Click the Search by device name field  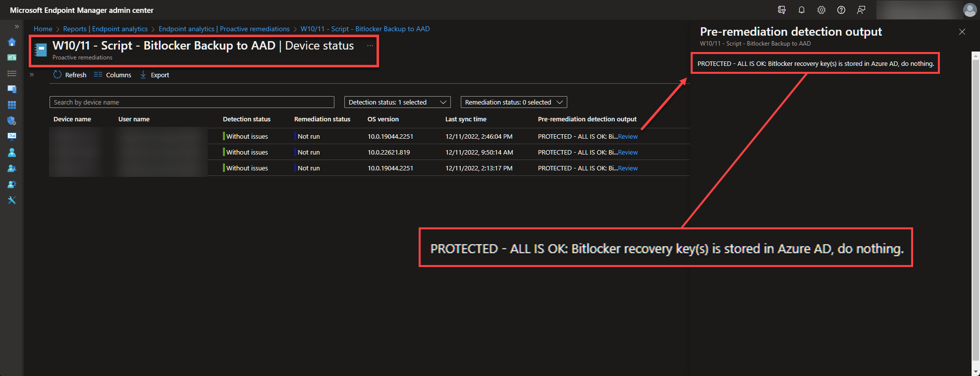(x=192, y=102)
